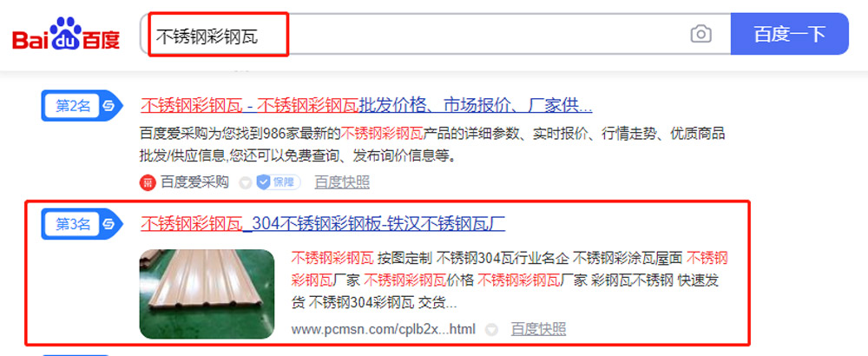Click the steel roofing sheet thumbnail
Image resolution: width=868 pixels, height=356 pixels.
tap(207, 294)
